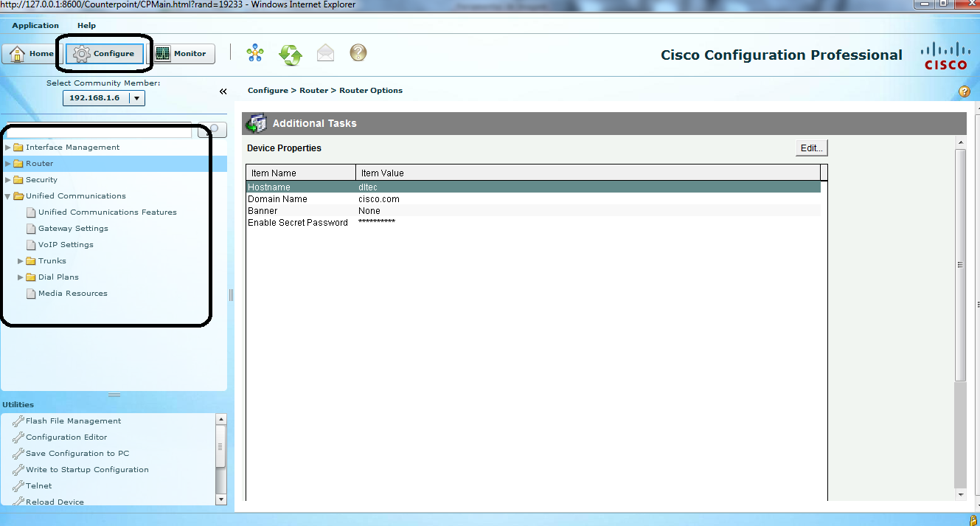Click the cisco.com domain name value

click(x=379, y=199)
